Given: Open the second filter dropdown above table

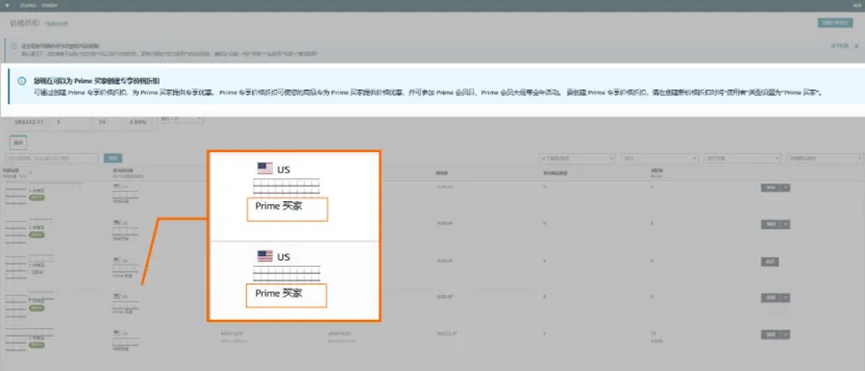Looking at the screenshot, I should point(660,158).
